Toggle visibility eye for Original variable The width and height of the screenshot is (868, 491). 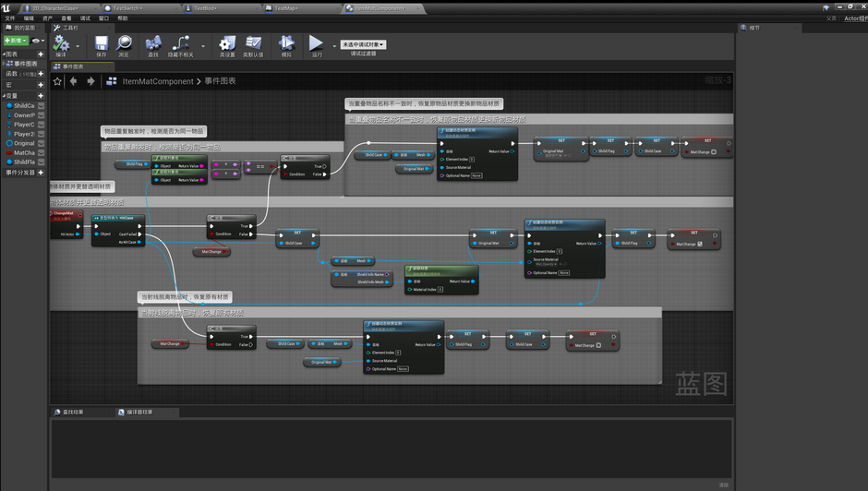pos(41,143)
